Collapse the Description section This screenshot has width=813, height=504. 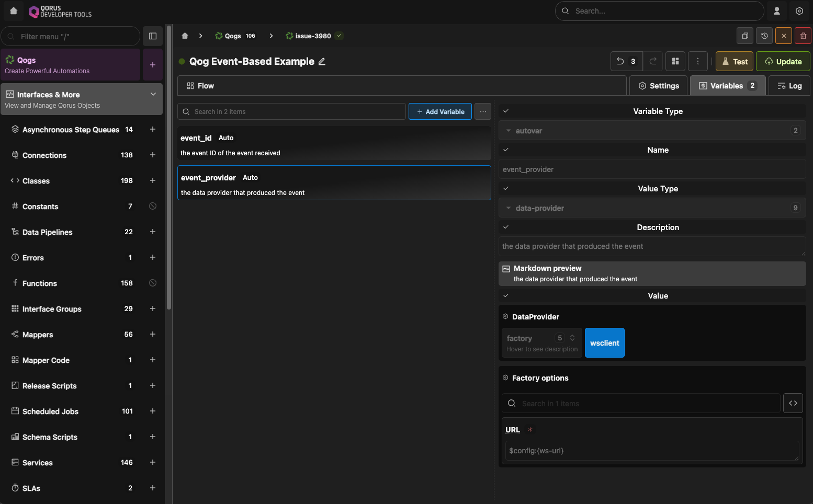[x=506, y=227]
